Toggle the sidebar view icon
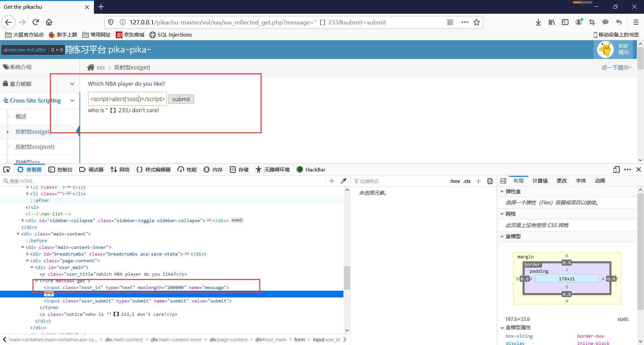Viewport: 644px width, 345px height. click(565, 22)
